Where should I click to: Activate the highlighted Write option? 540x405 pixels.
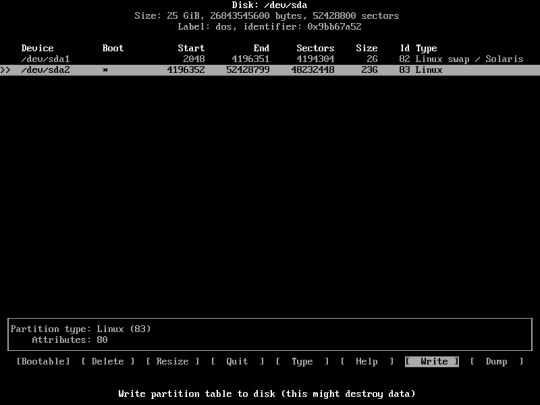(432, 361)
